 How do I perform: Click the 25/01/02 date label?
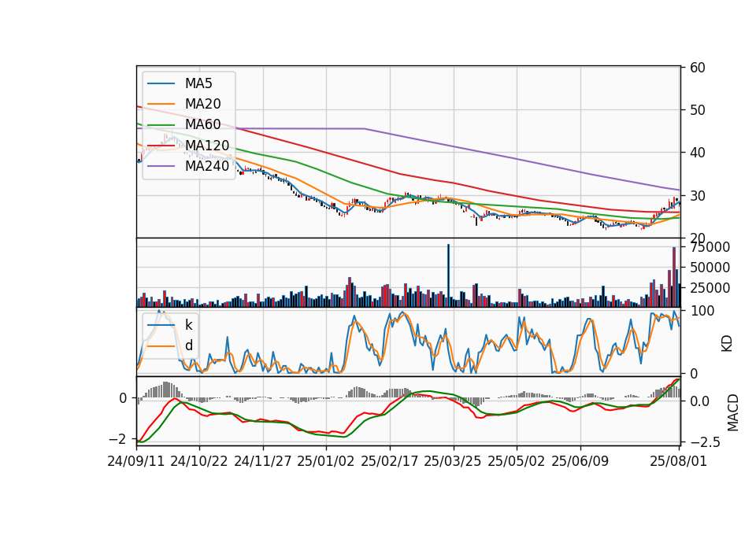[x=326, y=461]
